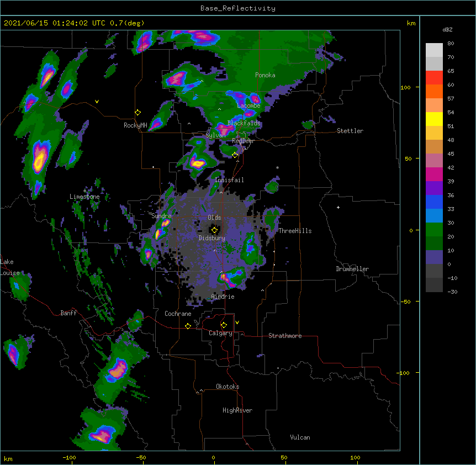476x465 pixels.
Task: Click the storm cell north of Airdrie
Action: (x=231, y=278)
